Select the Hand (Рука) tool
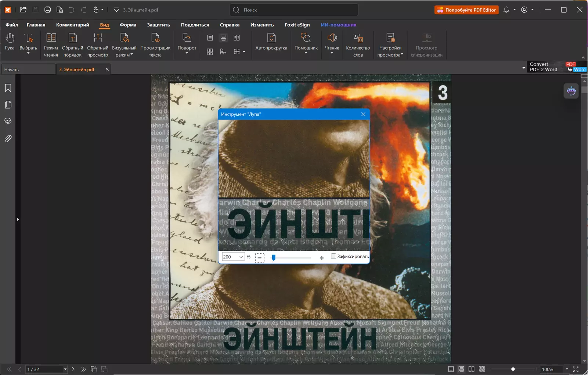588x375 pixels. coord(10,42)
